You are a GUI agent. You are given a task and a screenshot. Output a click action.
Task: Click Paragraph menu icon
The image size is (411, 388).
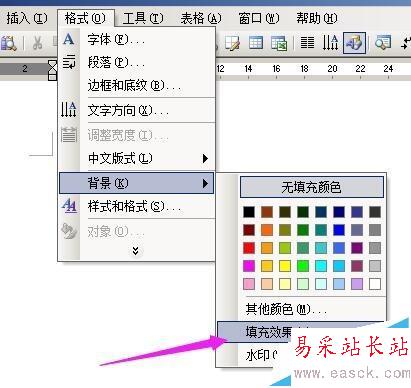tap(69, 62)
